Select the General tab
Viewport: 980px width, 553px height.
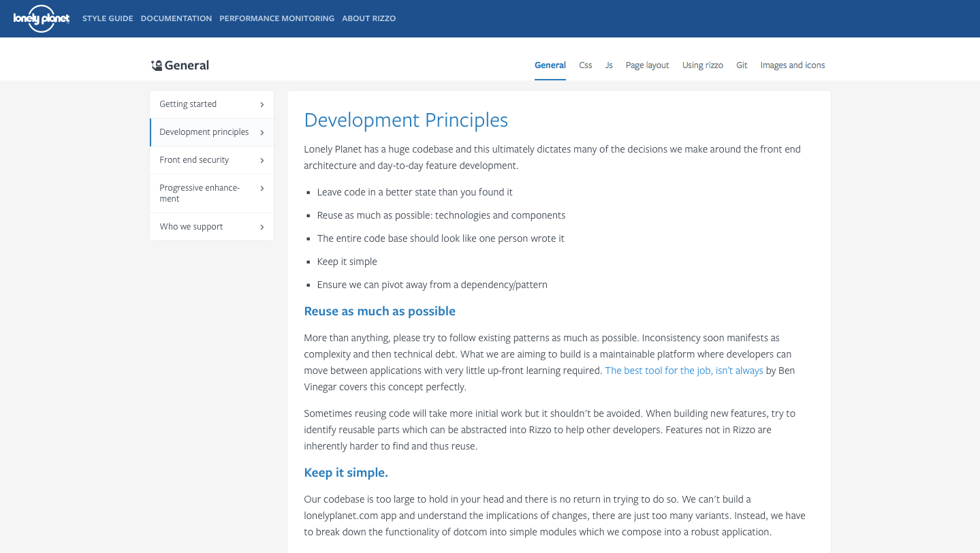pyautogui.click(x=550, y=65)
